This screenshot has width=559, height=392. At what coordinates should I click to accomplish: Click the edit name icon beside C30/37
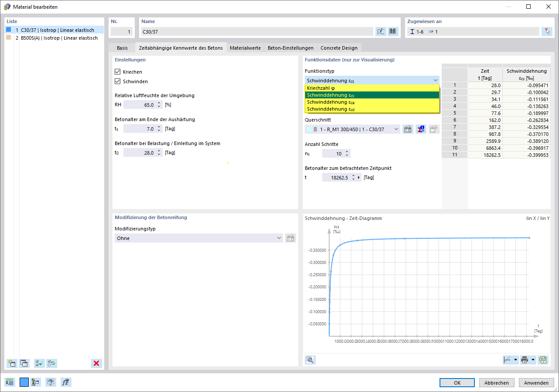coord(381,31)
